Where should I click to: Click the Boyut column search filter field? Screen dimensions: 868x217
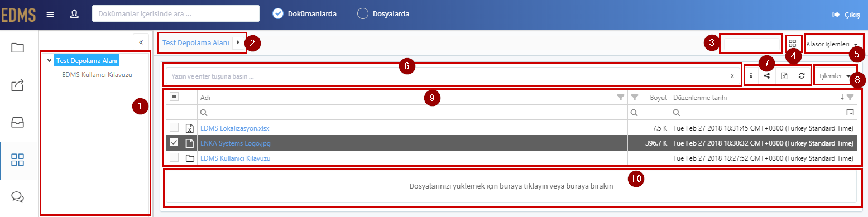(x=649, y=112)
